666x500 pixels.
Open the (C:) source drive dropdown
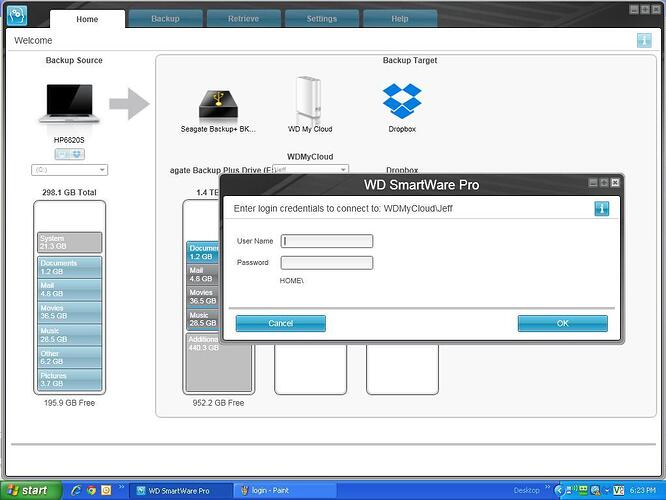pyautogui.click(x=69, y=170)
